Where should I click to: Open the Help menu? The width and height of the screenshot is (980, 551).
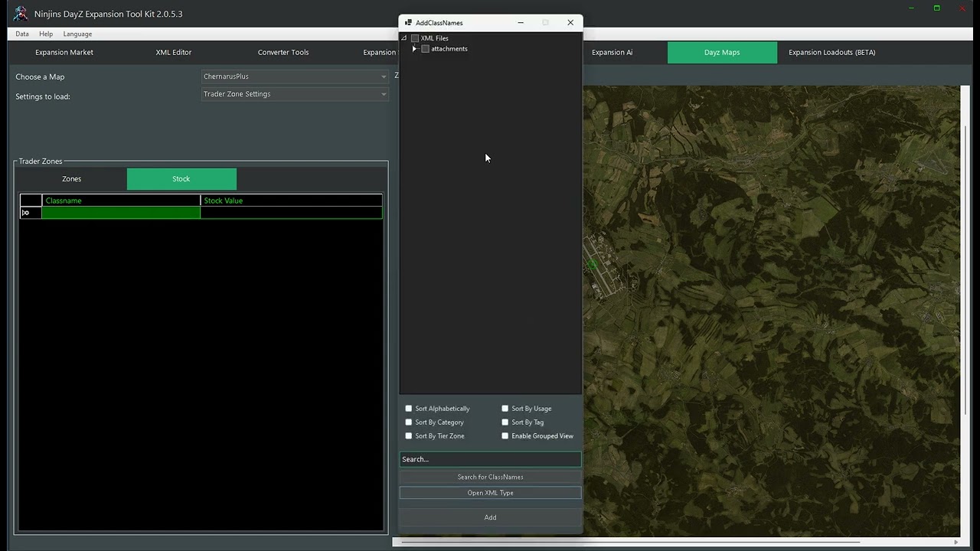pos(46,34)
